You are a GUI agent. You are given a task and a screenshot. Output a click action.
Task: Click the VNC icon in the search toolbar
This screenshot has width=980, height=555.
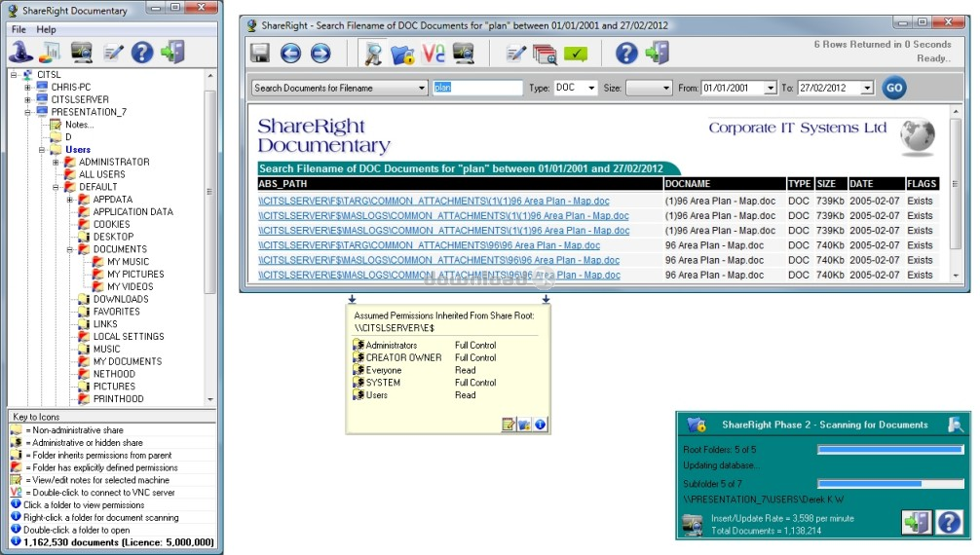pos(433,54)
